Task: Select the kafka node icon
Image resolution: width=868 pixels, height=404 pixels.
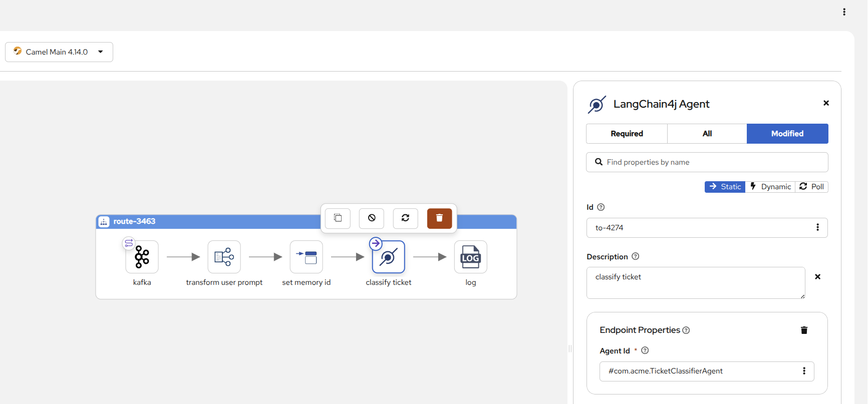Action: click(x=142, y=257)
